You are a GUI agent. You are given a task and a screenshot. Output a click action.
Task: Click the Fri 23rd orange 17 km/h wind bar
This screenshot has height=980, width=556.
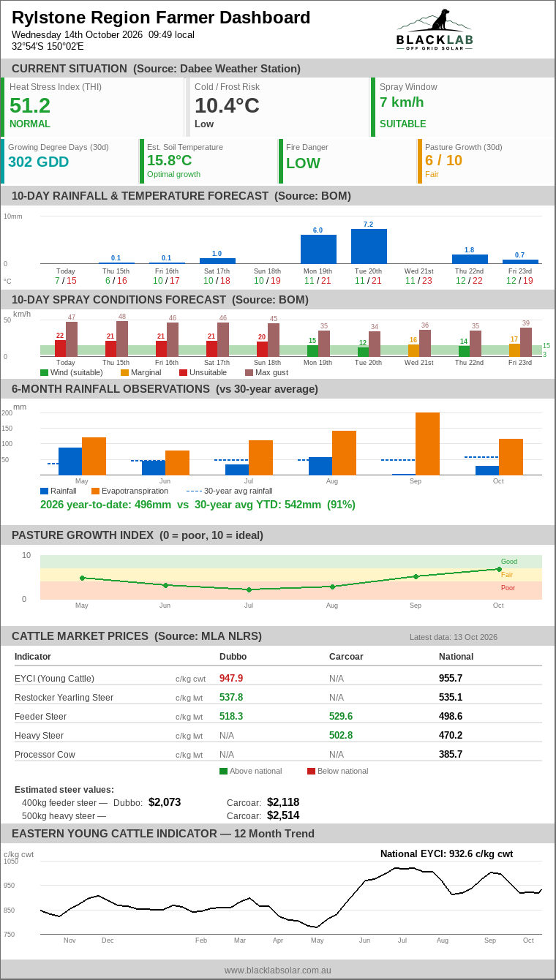click(x=514, y=350)
